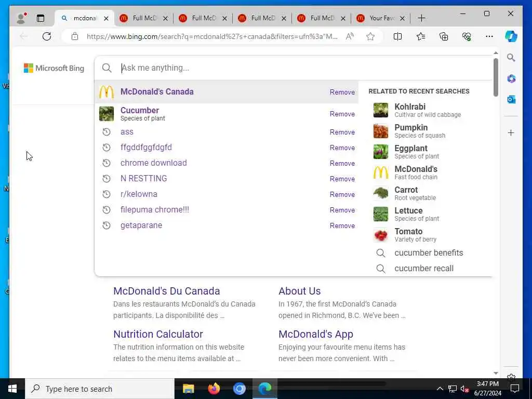Screen dimensions: 532x399
Task: Remove N RESTTING from search history
Action: click(x=342, y=179)
